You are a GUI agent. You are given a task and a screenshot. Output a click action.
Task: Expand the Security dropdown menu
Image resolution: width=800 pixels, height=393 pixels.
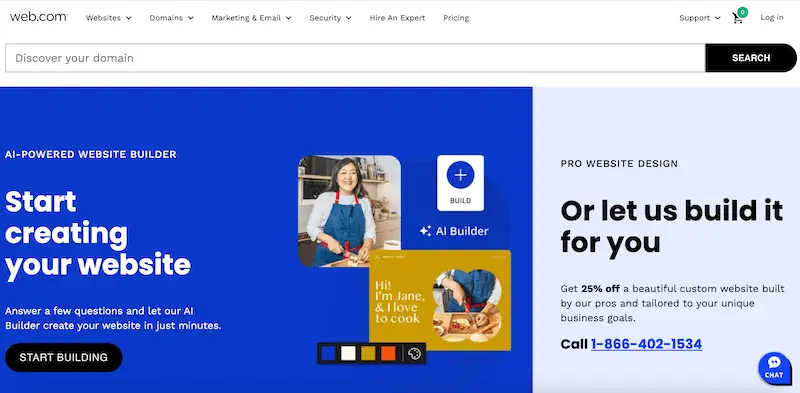(x=330, y=18)
